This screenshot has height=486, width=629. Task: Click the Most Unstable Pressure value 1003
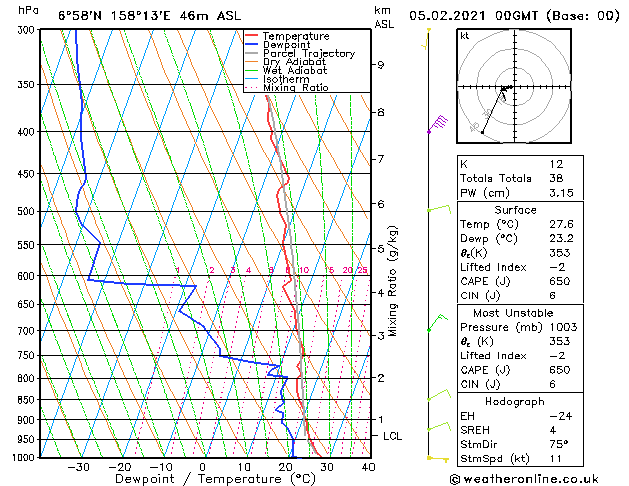pos(564,327)
